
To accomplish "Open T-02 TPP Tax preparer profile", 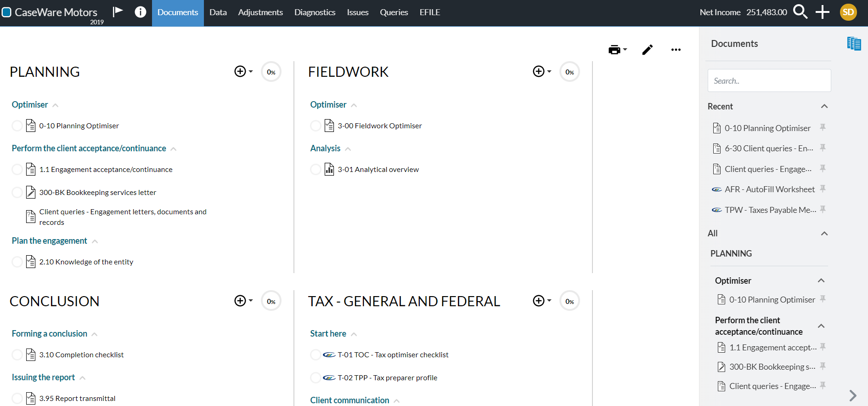I will point(387,378).
